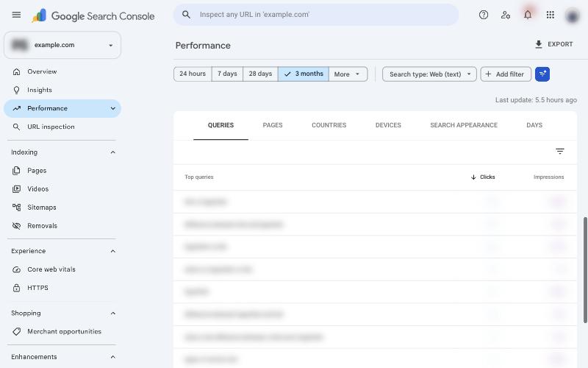The height and width of the screenshot is (368, 588).
Task: Click the Overview home icon
Action: tap(16, 71)
